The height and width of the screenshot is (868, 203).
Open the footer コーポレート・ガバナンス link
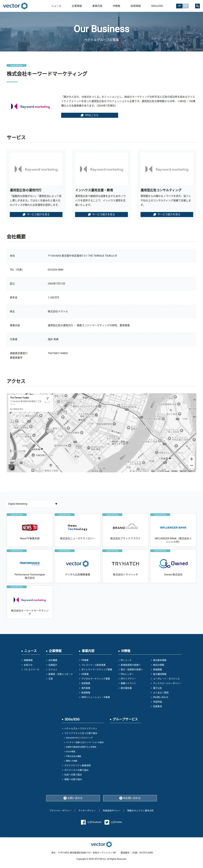(x=166, y=679)
